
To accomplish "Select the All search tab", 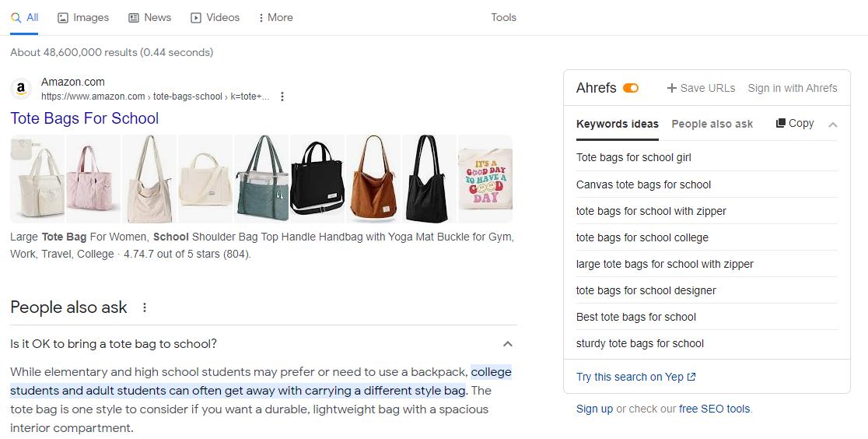I will pyautogui.click(x=24, y=17).
